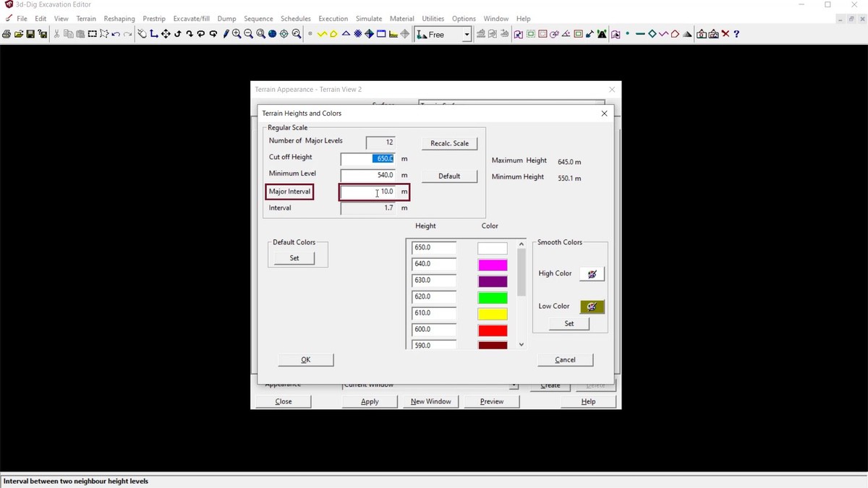The width and height of the screenshot is (868, 488).
Task: Click the Recalc. Scale button
Action: click(x=450, y=143)
